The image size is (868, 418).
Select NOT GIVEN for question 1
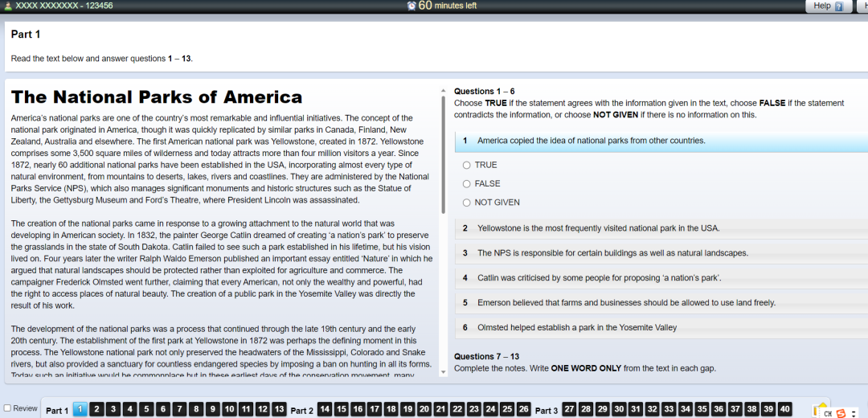(x=467, y=203)
